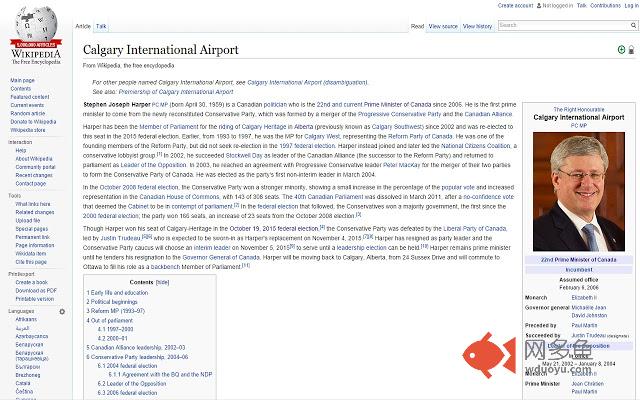Screen dimensions: 640x400
Task: Open Recent changes sidebar link
Action: [x=34, y=175]
